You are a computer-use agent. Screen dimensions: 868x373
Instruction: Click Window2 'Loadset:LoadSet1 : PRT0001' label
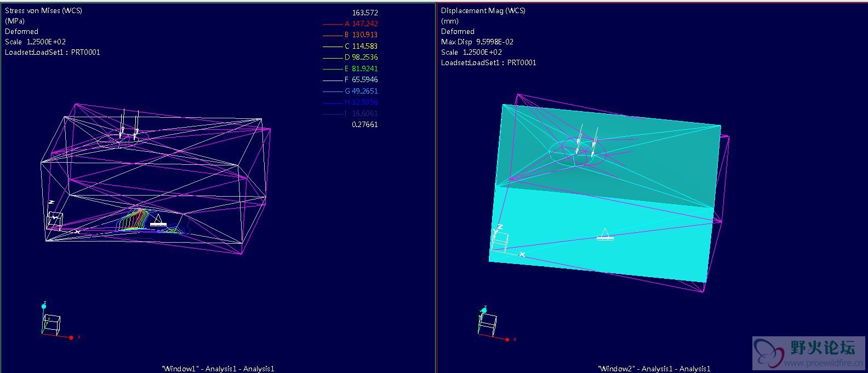click(489, 62)
